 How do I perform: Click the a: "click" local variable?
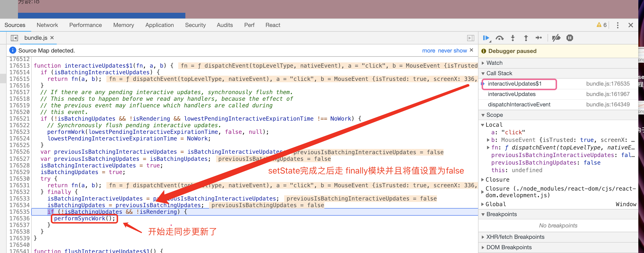click(508, 132)
